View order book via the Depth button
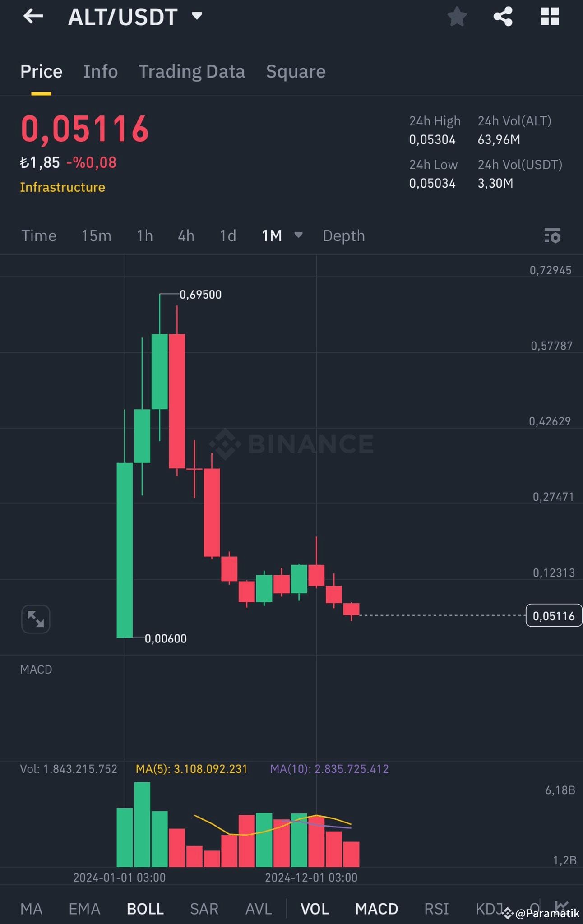Viewport: 583px width, 924px height. [343, 236]
